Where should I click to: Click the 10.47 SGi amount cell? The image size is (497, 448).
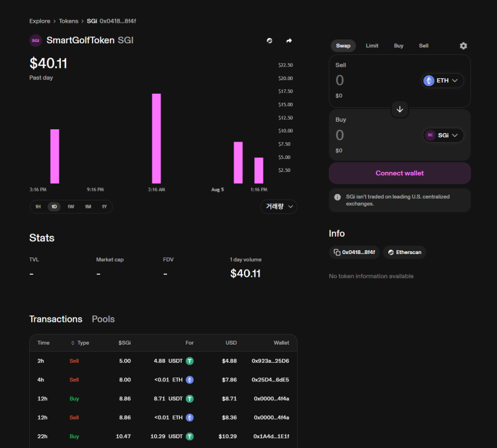(x=124, y=436)
